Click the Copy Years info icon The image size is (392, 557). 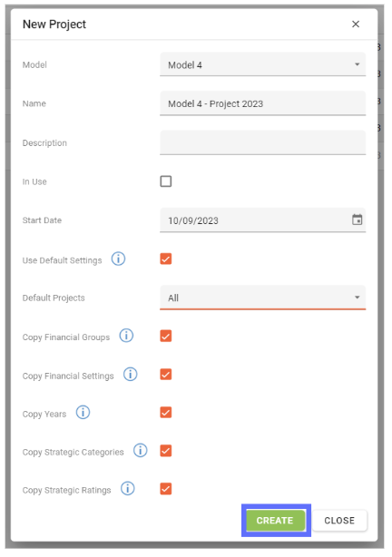[x=83, y=413]
